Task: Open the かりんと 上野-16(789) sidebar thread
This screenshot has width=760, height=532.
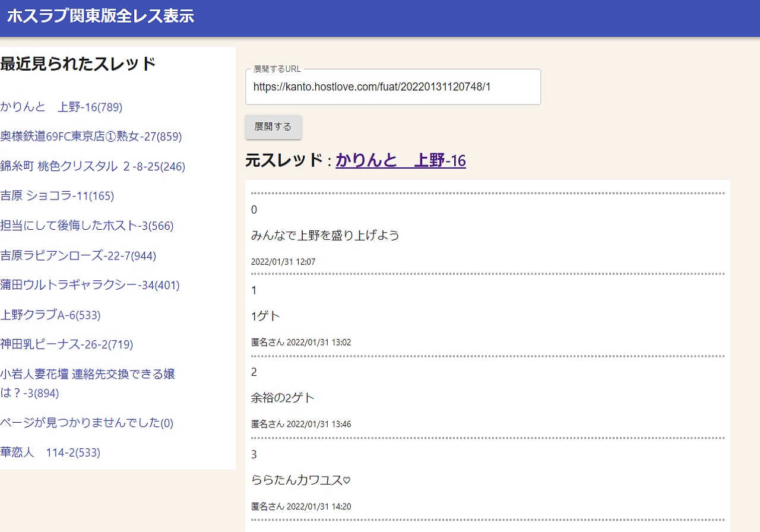Action: click(x=61, y=107)
